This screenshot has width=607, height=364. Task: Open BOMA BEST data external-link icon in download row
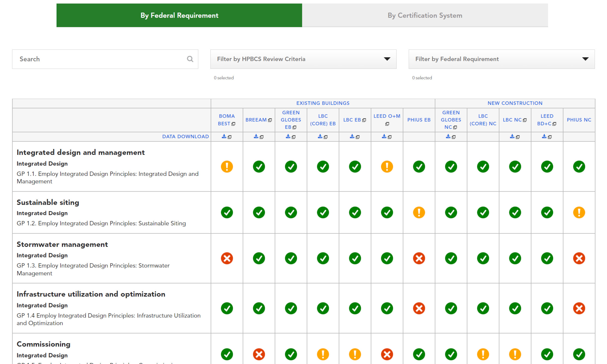pos(230,137)
